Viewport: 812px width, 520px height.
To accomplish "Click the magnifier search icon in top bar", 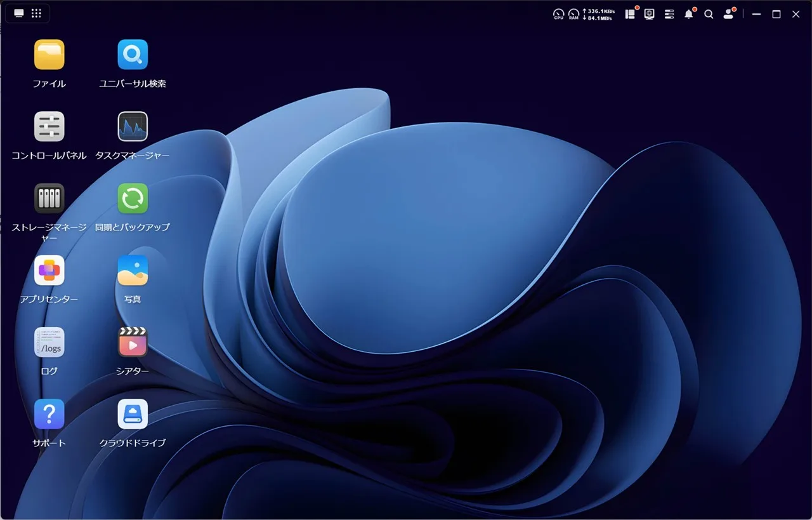I will (x=709, y=14).
